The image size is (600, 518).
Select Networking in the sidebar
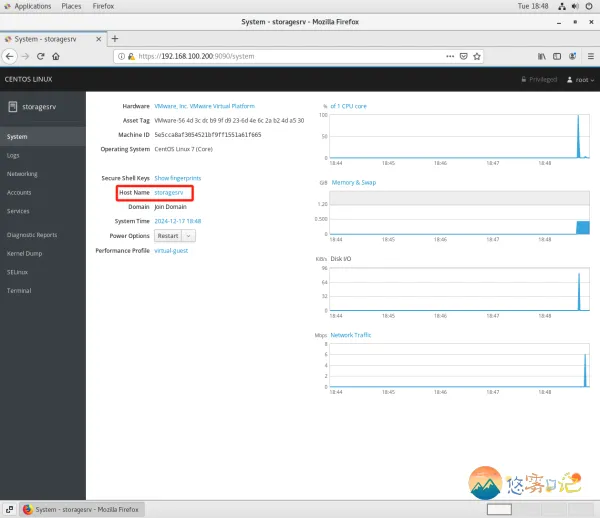pos(22,173)
